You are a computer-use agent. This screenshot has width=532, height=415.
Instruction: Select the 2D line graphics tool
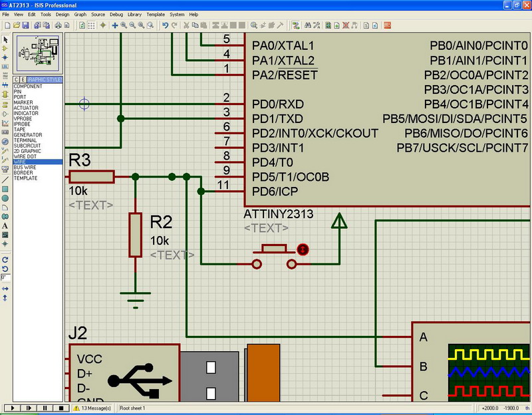(5, 179)
